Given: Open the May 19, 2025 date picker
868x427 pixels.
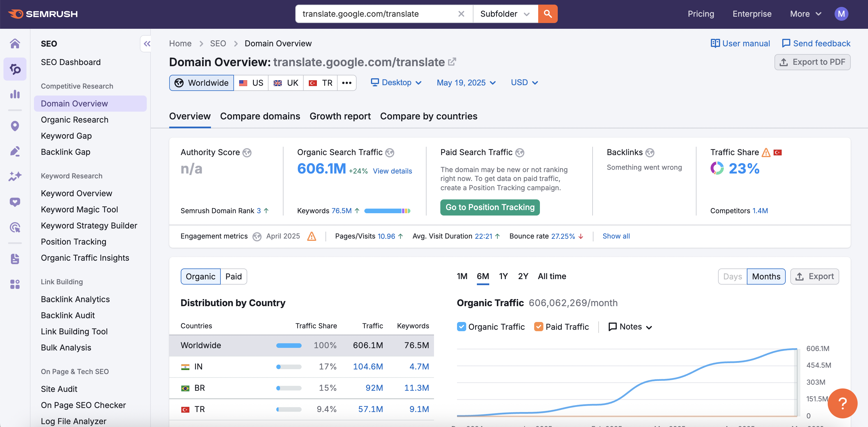Looking at the screenshot, I should 466,83.
